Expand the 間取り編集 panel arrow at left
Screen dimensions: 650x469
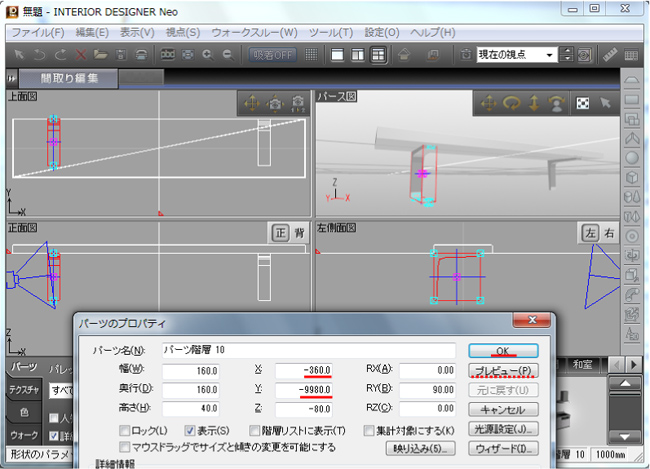pyautogui.click(x=12, y=77)
